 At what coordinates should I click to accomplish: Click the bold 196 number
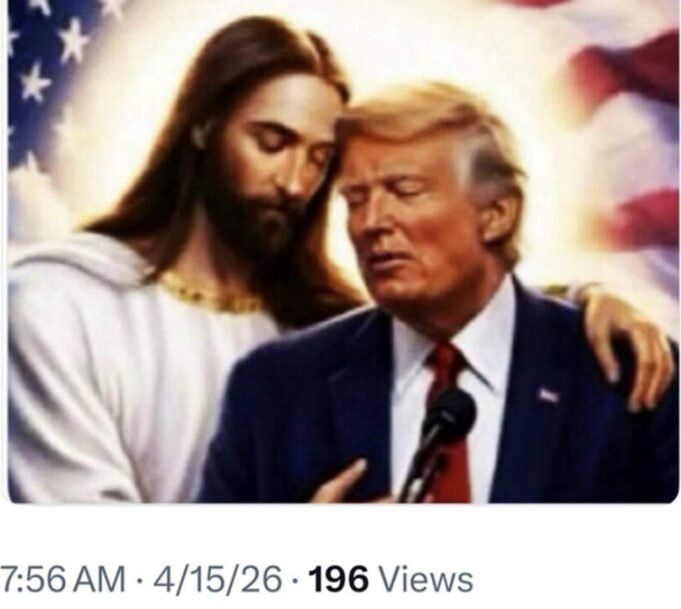pos(339,579)
